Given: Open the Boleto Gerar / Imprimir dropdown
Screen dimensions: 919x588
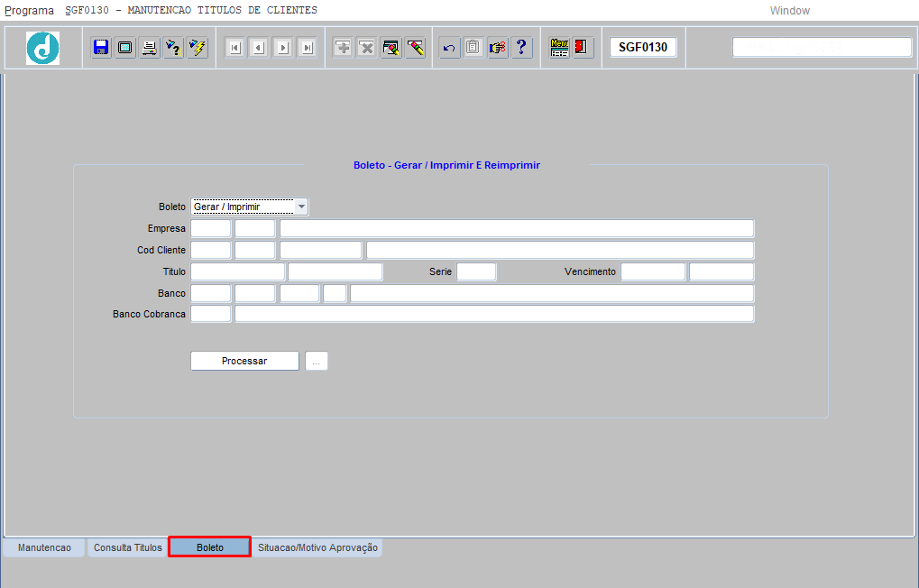Looking at the screenshot, I should click(301, 207).
